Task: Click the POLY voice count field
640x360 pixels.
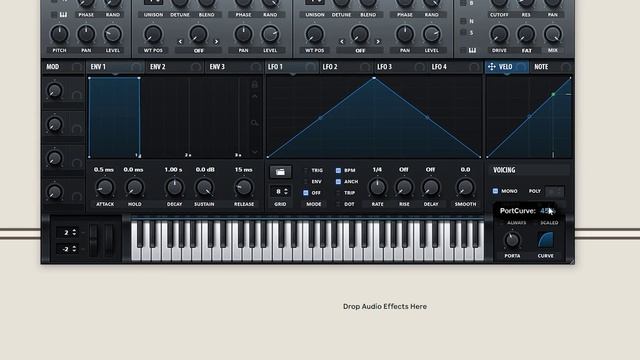Action: [x=555, y=191]
